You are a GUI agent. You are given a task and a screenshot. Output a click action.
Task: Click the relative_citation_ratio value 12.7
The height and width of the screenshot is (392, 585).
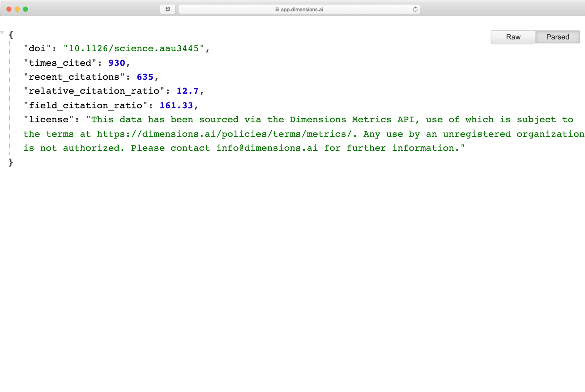click(187, 91)
